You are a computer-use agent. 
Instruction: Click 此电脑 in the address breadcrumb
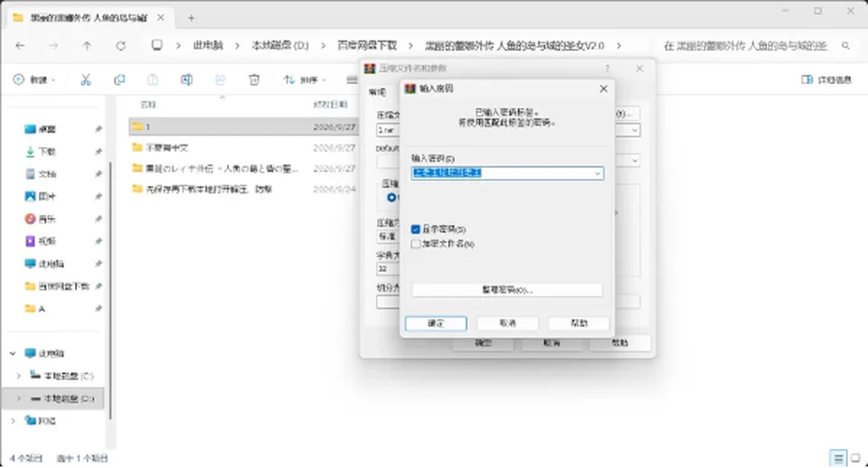[x=208, y=45]
